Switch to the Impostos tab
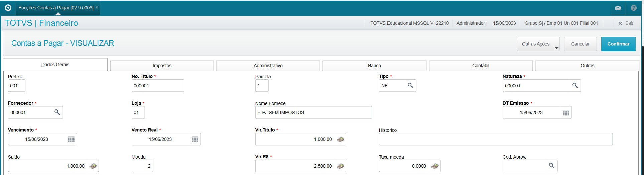The image size is (644, 175). click(x=162, y=66)
